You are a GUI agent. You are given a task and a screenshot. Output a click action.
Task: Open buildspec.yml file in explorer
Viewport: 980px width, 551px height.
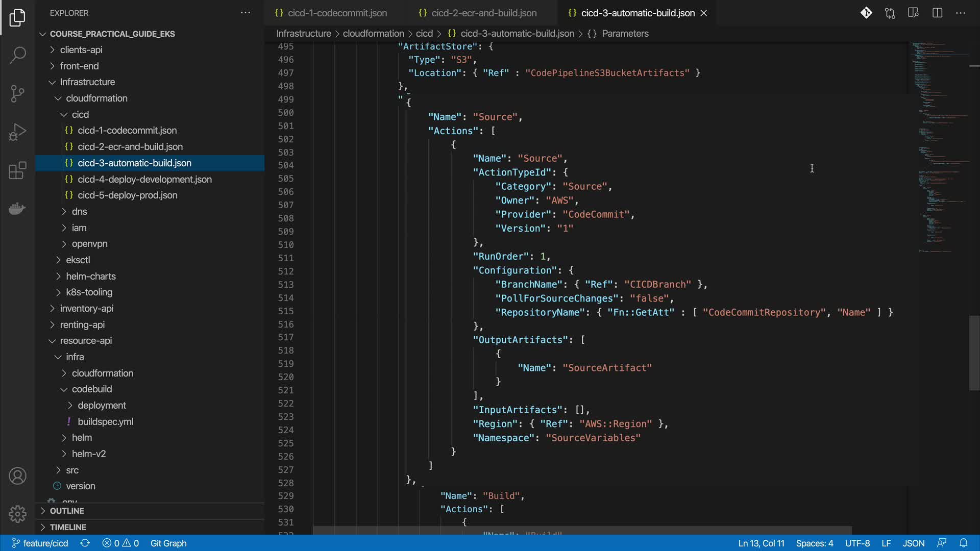coord(105,421)
